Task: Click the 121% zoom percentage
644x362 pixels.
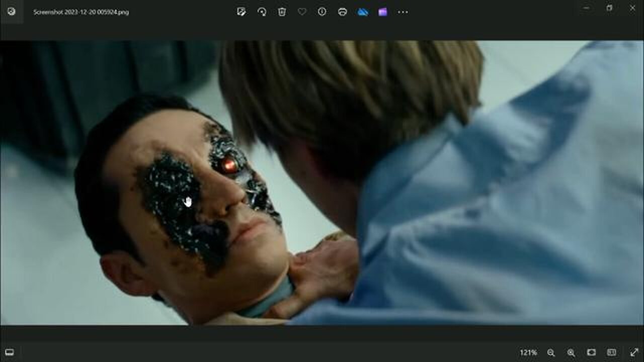Action: [528, 353]
